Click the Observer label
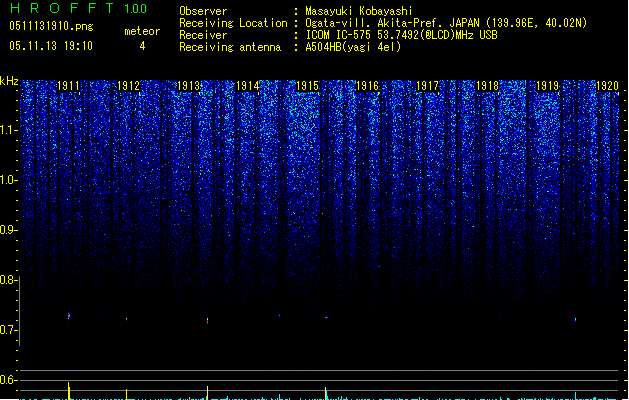Viewport: 629px width, 400px height. [x=203, y=11]
